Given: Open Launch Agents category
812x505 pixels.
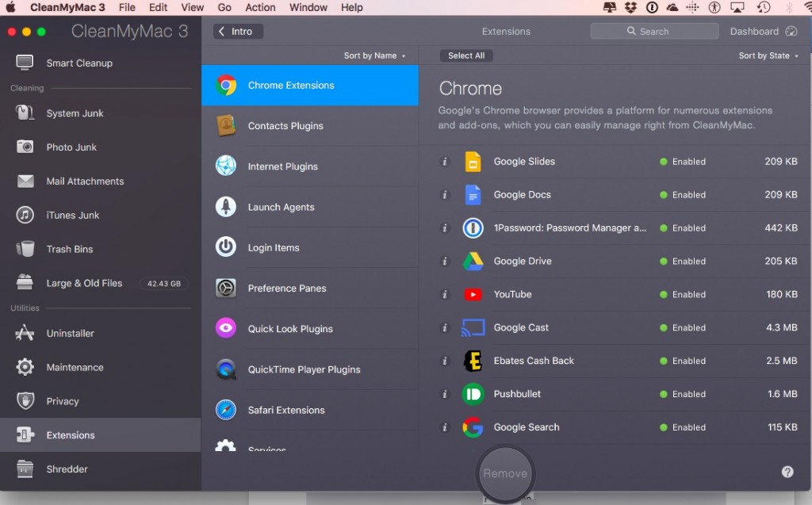Looking at the screenshot, I should [310, 207].
